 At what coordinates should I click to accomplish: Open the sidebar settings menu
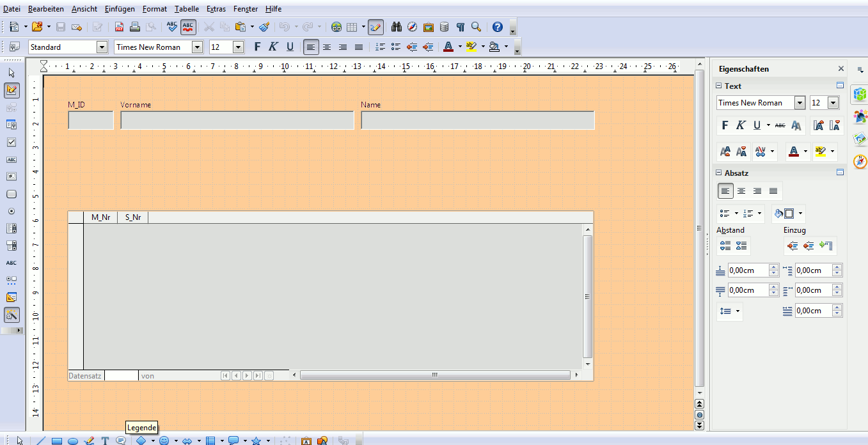tap(860, 69)
